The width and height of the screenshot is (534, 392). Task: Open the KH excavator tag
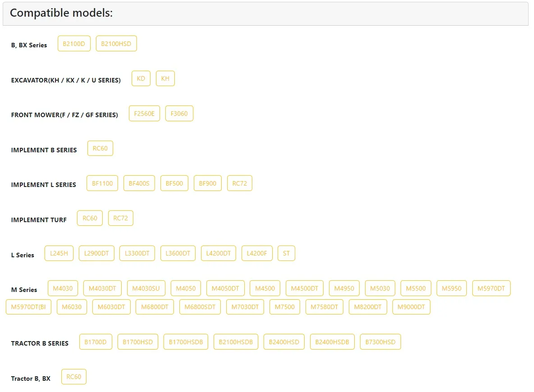pyautogui.click(x=165, y=78)
